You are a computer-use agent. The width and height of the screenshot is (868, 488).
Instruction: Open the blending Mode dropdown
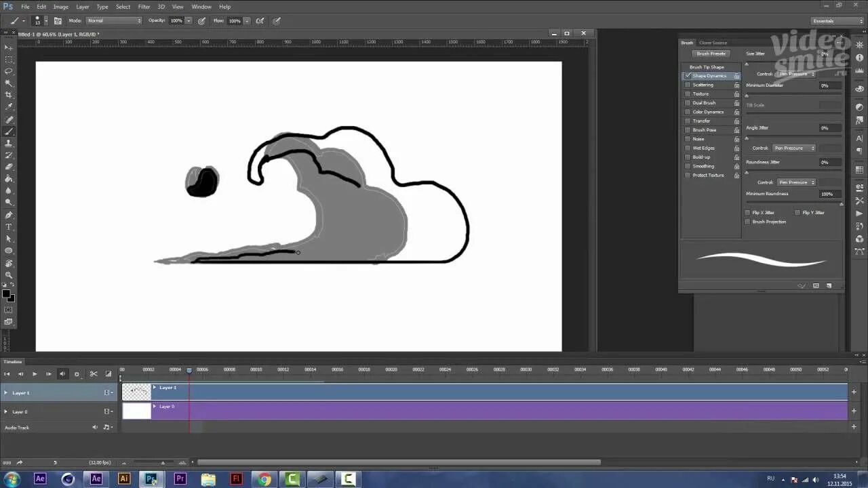[x=114, y=20]
